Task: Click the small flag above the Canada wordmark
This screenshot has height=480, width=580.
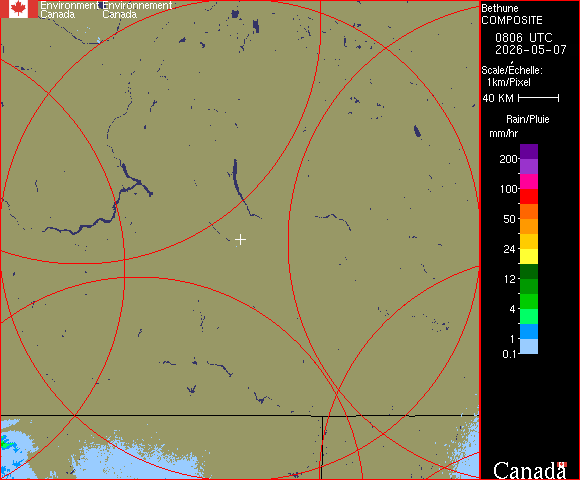Action: pyautogui.click(x=563, y=464)
